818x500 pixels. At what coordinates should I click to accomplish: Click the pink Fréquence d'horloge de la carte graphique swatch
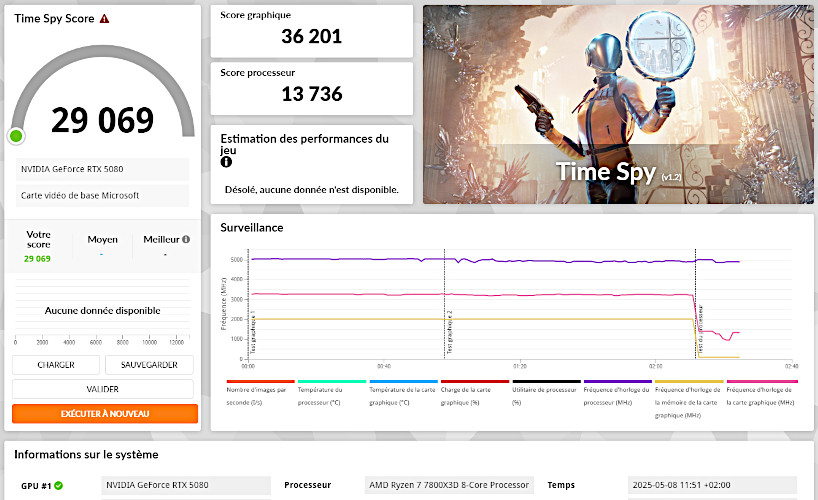click(761, 382)
